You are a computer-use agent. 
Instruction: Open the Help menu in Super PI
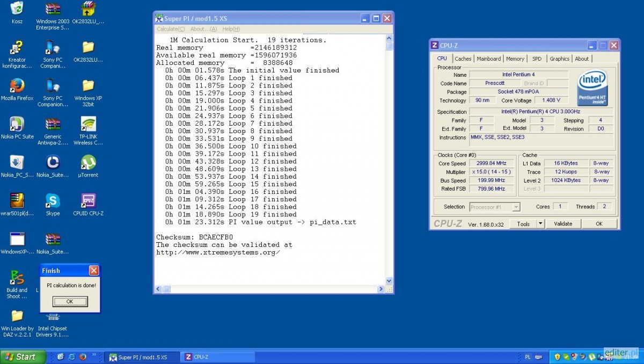[231, 29]
